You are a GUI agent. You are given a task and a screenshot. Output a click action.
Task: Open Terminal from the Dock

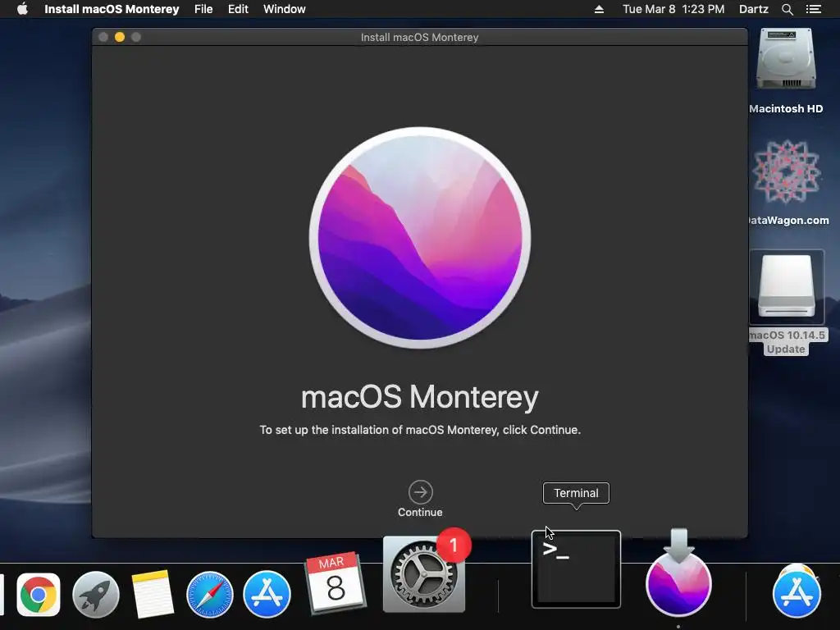(576, 569)
